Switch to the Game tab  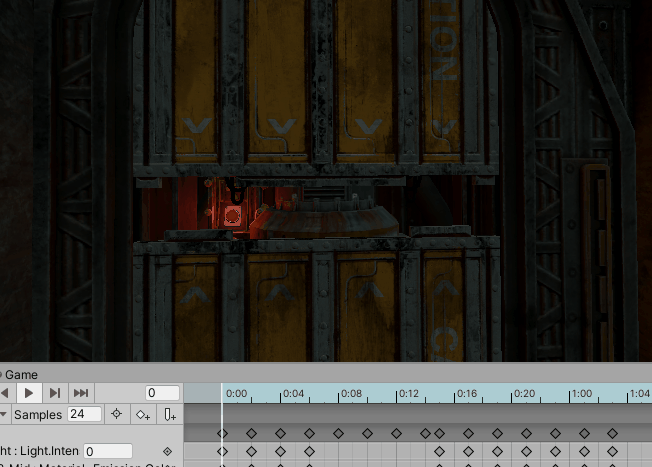pyautogui.click(x=19, y=375)
